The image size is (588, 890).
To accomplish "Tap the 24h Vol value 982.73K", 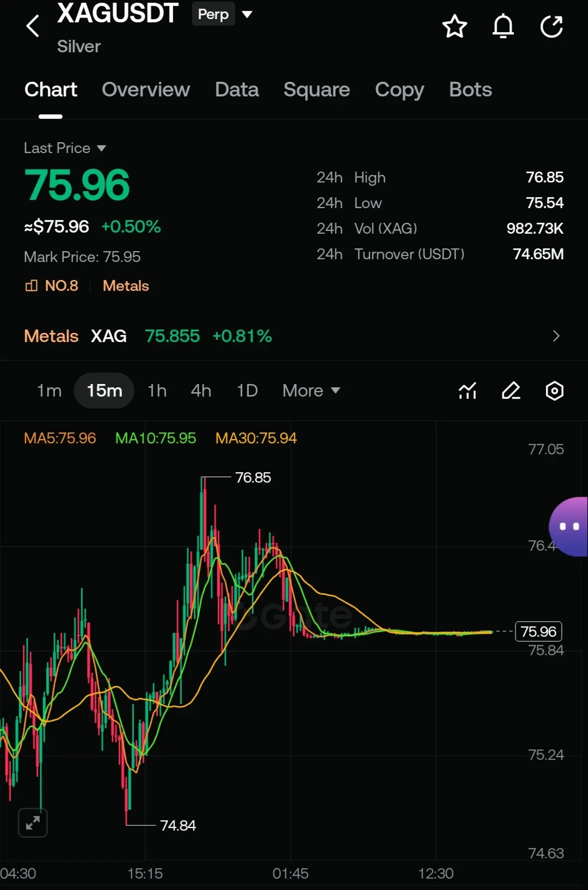I will click(535, 228).
